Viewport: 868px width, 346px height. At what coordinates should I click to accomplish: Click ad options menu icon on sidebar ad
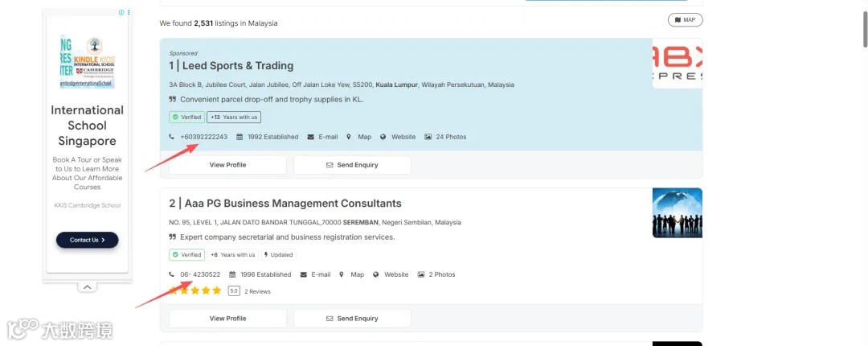tap(129, 12)
